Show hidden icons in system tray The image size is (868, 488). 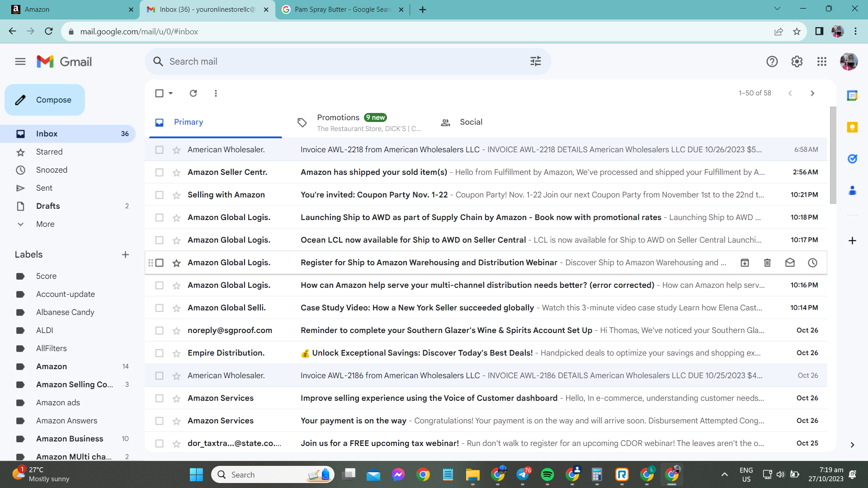(724, 474)
